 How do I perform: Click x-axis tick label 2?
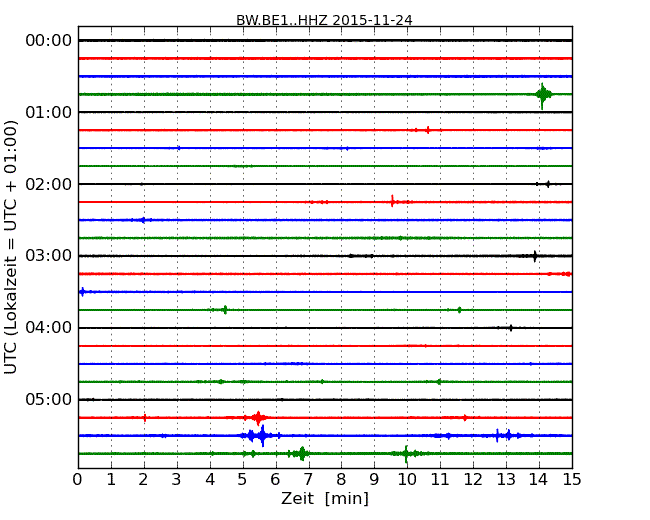pos(144,480)
